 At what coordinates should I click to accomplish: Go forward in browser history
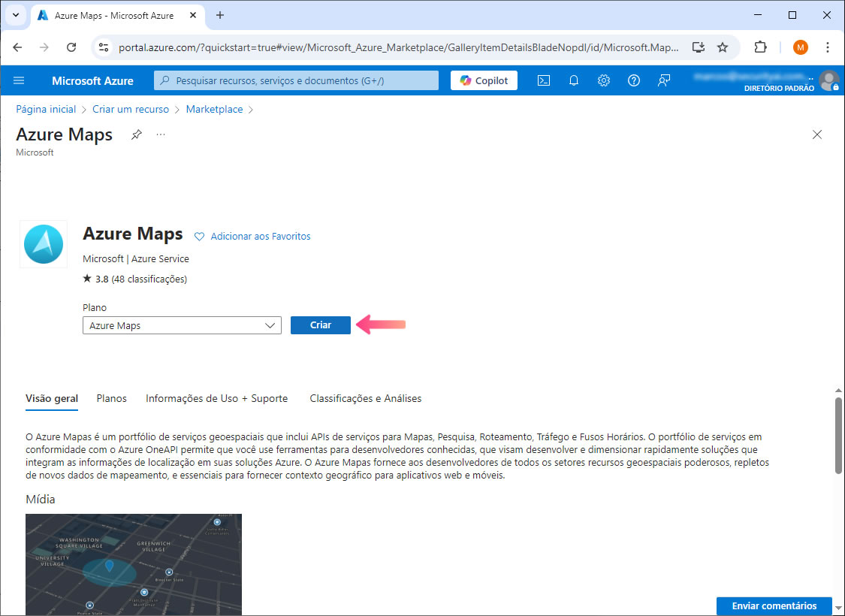(44, 47)
